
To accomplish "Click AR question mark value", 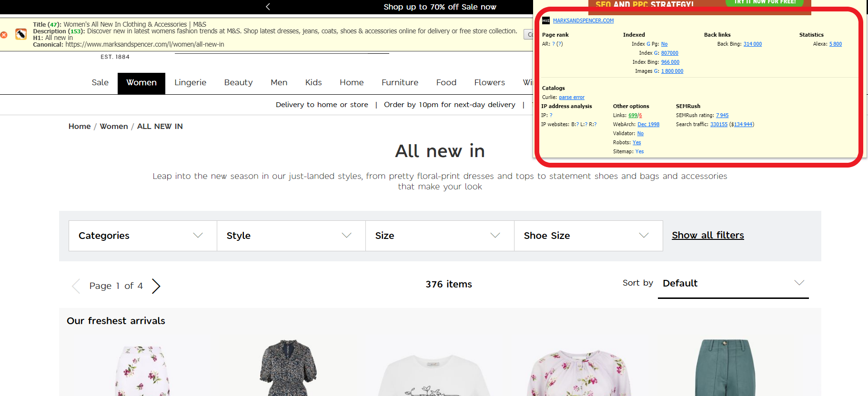I will point(554,44).
